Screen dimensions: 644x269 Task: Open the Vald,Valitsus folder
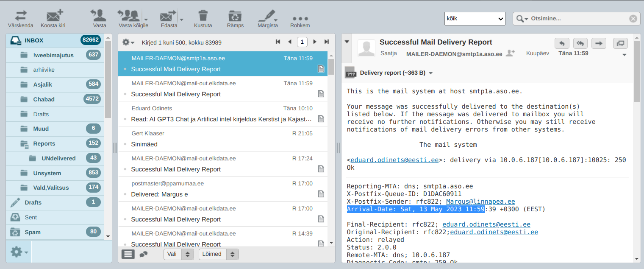tap(55, 188)
